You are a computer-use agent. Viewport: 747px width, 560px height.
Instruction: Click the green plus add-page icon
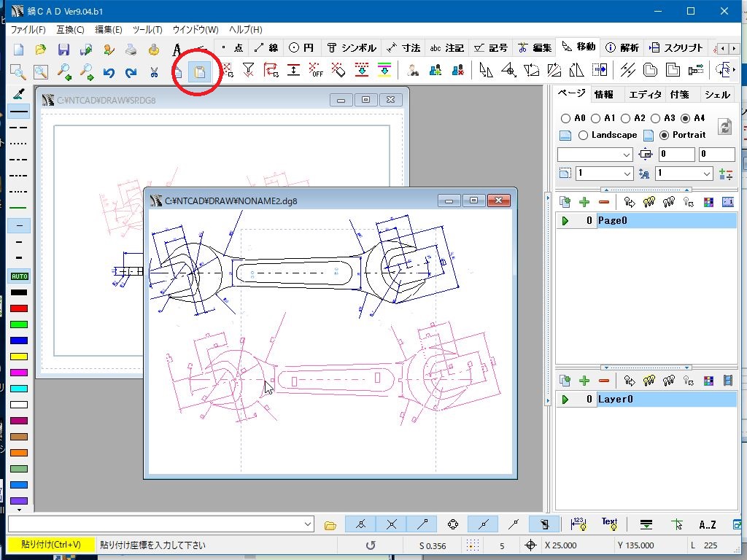584,203
